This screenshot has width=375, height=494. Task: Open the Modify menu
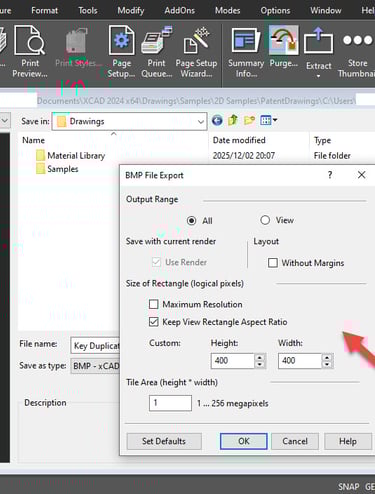point(131,10)
